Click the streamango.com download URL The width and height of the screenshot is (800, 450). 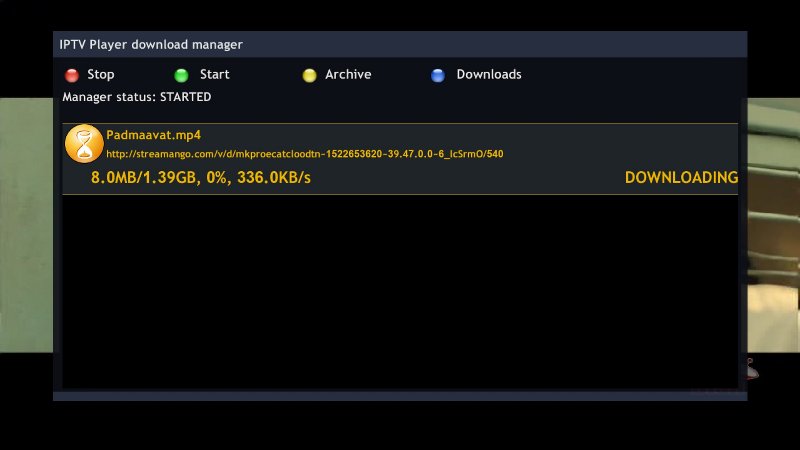304,154
